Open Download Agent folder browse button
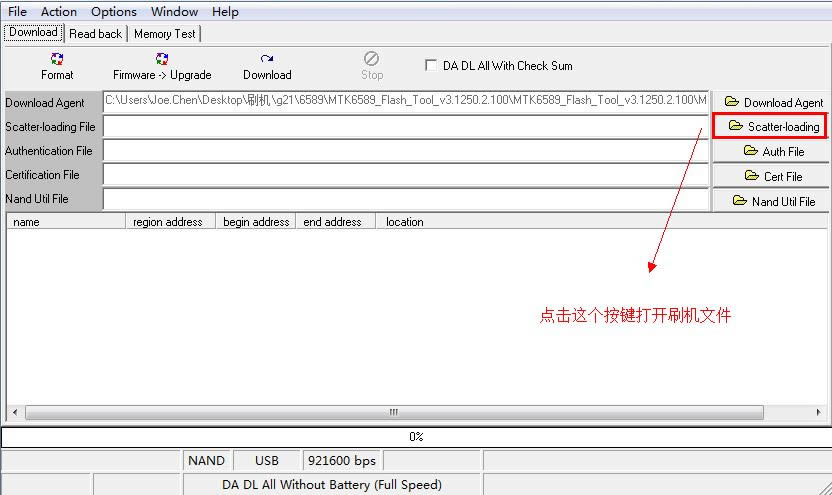Image resolution: width=832 pixels, height=495 pixels. 772,102
